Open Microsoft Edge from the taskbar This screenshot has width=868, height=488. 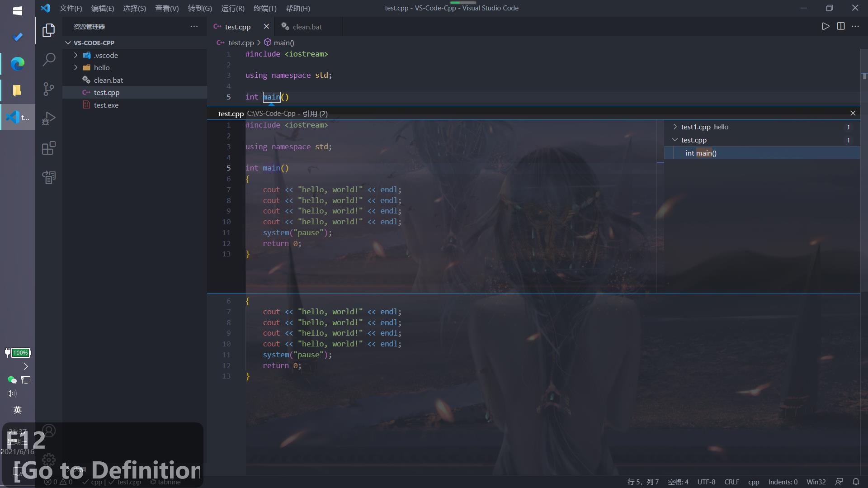tap(18, 64)
